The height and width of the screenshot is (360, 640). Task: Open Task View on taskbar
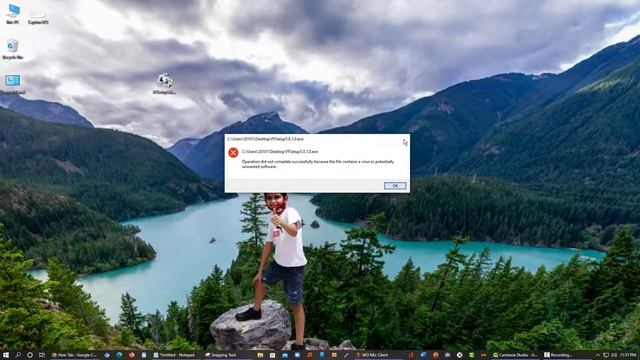coord(42,355)
